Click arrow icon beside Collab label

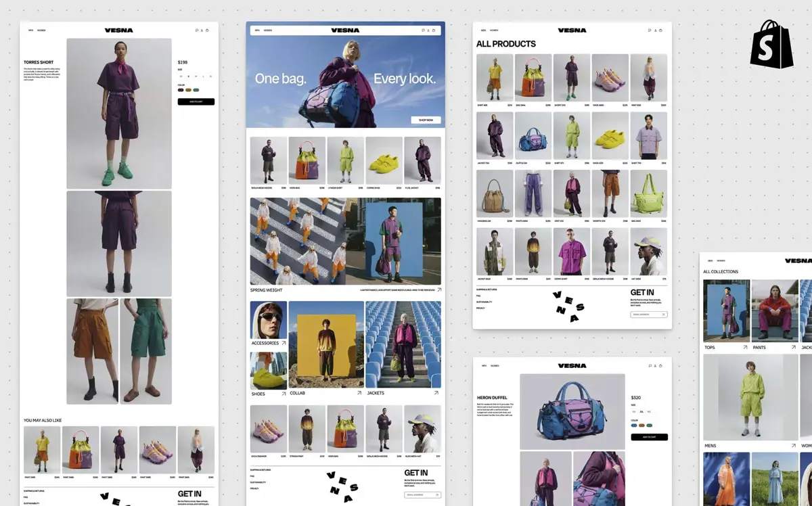click(359, 392)
